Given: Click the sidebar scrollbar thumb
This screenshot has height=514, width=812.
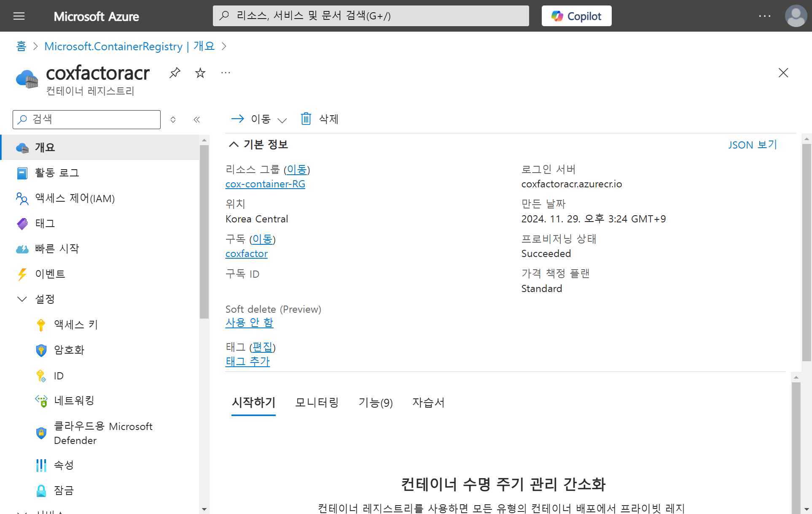Looking at the screenshot, I should [204, 232].
